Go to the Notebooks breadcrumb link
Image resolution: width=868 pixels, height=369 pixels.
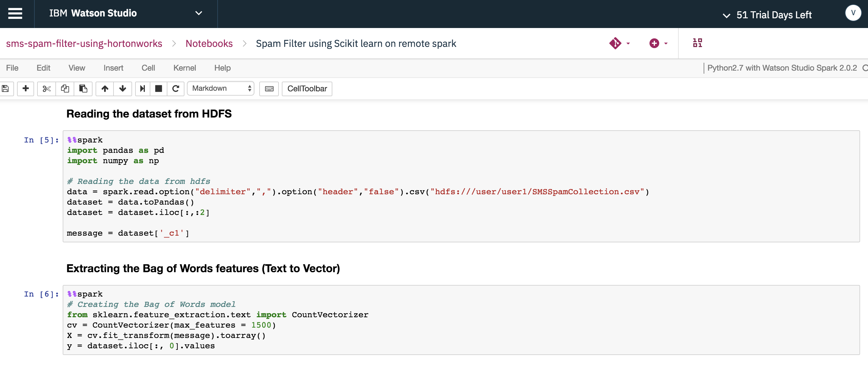(209, 44)
